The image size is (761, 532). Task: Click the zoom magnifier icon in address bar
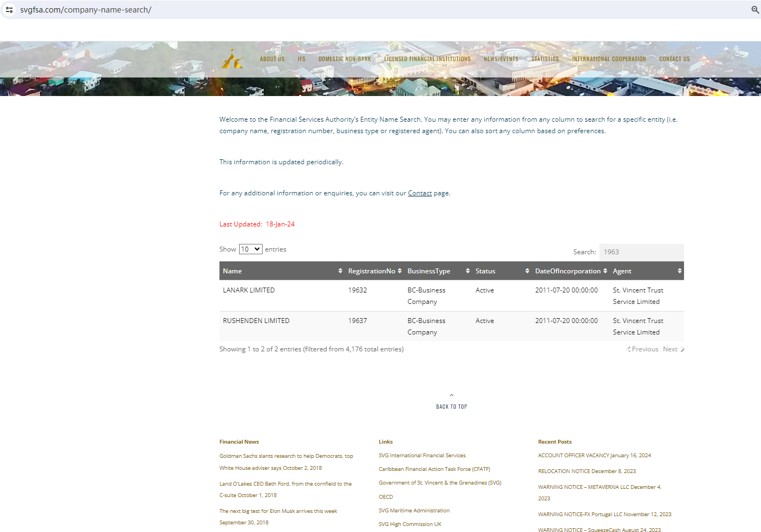pyautogui.click(x=756, y=10)
